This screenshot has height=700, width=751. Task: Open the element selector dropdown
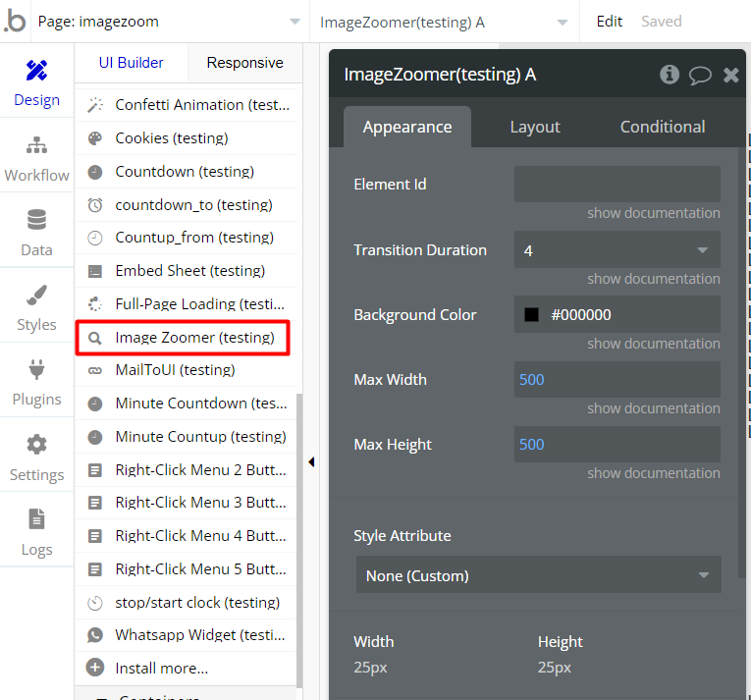(444, 22)
